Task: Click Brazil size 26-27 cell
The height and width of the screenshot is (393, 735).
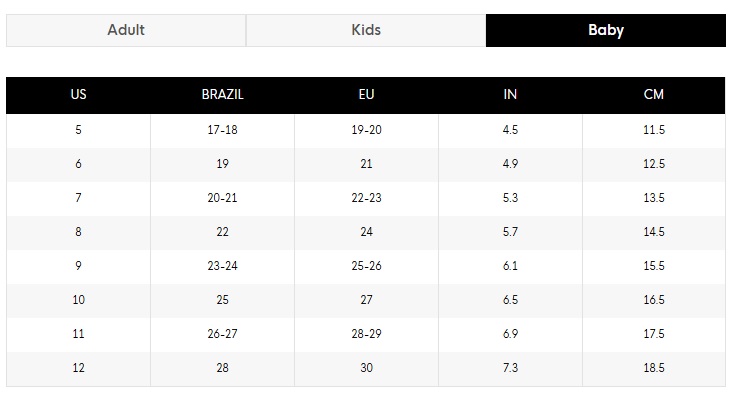Action: tap(222, 334)
